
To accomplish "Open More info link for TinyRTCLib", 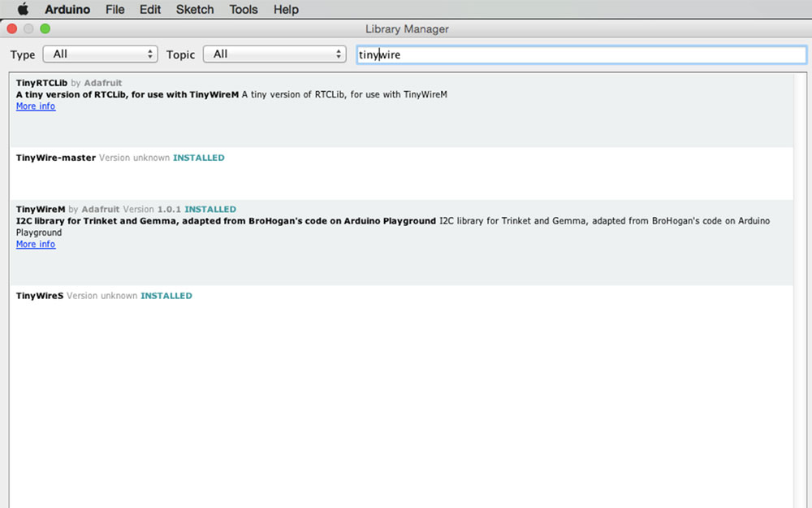I will point(35,106).
